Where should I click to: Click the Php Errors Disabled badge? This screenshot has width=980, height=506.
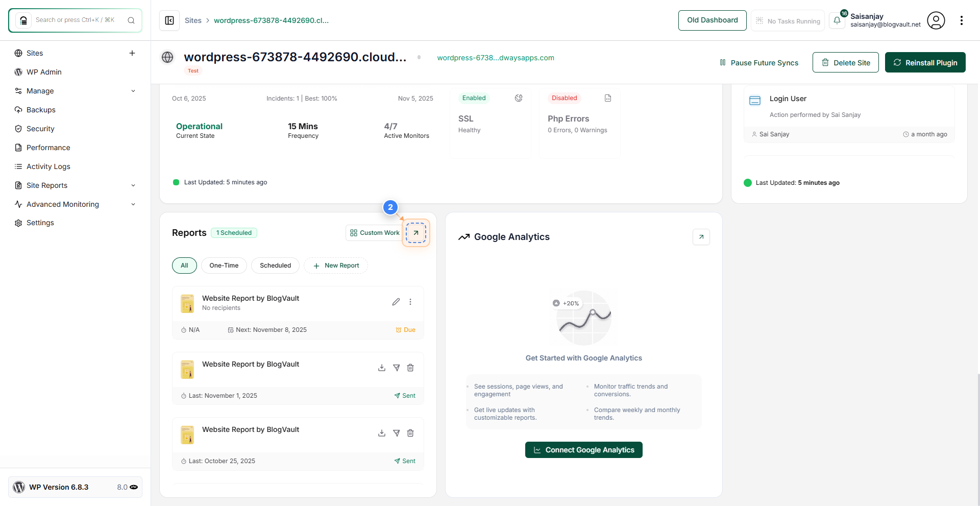564,98
